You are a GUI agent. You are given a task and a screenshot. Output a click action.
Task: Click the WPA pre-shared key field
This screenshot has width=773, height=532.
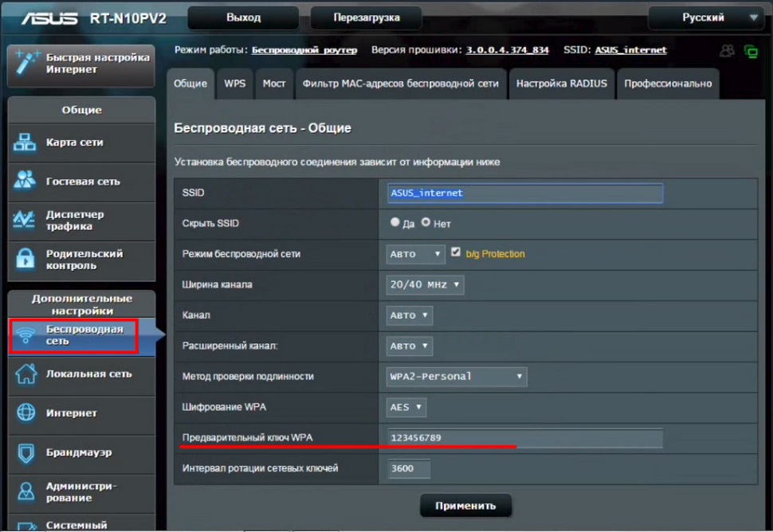pos(524,438)
